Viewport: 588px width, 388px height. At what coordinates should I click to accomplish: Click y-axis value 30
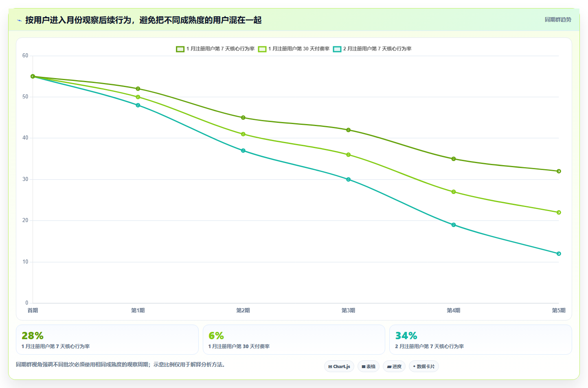[x=25, y=179]
